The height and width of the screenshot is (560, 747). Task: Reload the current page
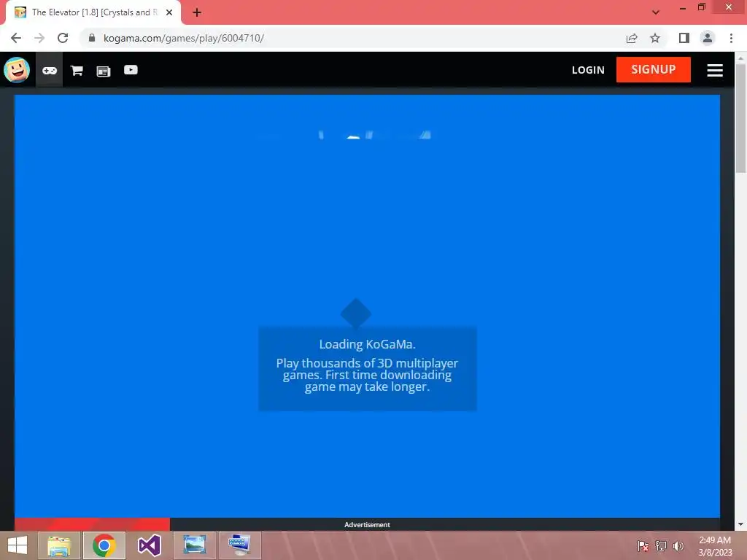click(x=63, y=38)
